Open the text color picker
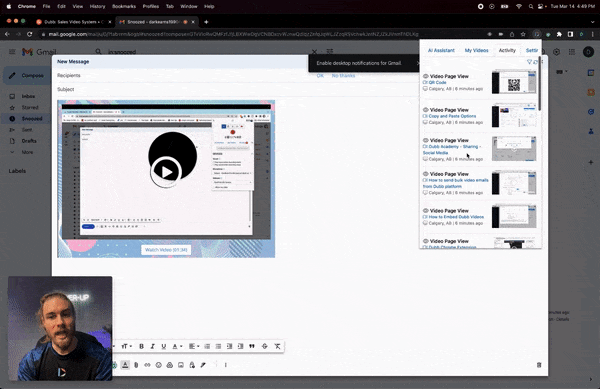Screen dimensions: 600x389 pyautogui.click(x=176, y=346)
